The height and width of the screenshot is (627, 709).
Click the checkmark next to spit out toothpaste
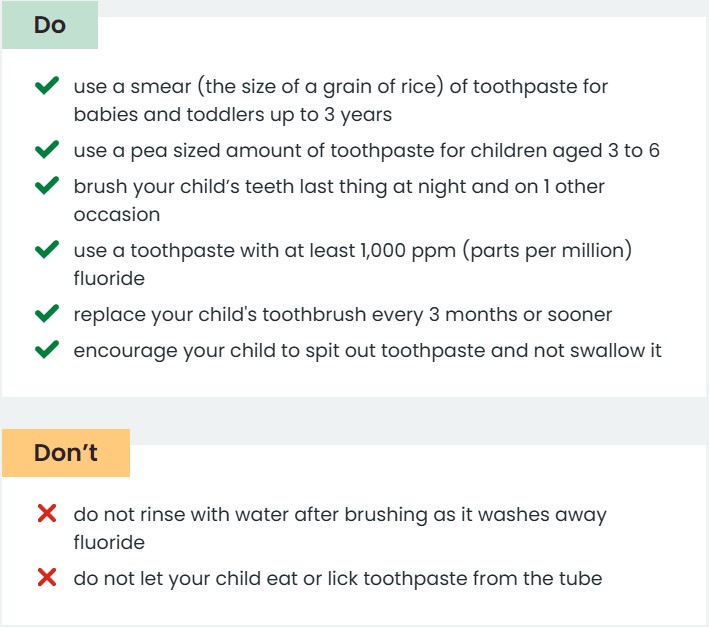click(x=47, y=349)
